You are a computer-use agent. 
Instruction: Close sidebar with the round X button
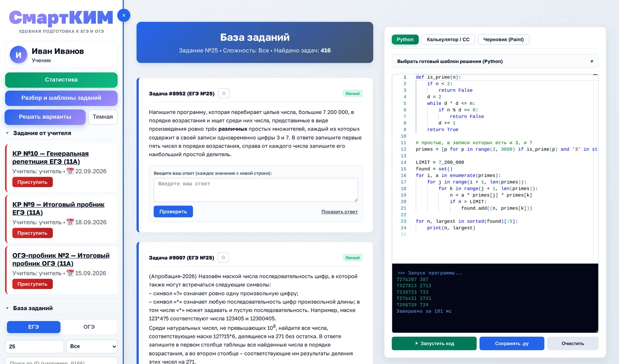(124, 15)
